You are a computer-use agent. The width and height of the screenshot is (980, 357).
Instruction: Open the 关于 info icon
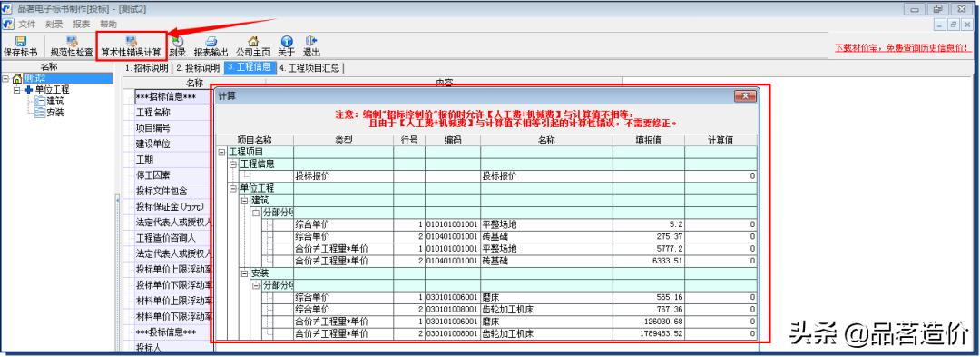point(286,41)
